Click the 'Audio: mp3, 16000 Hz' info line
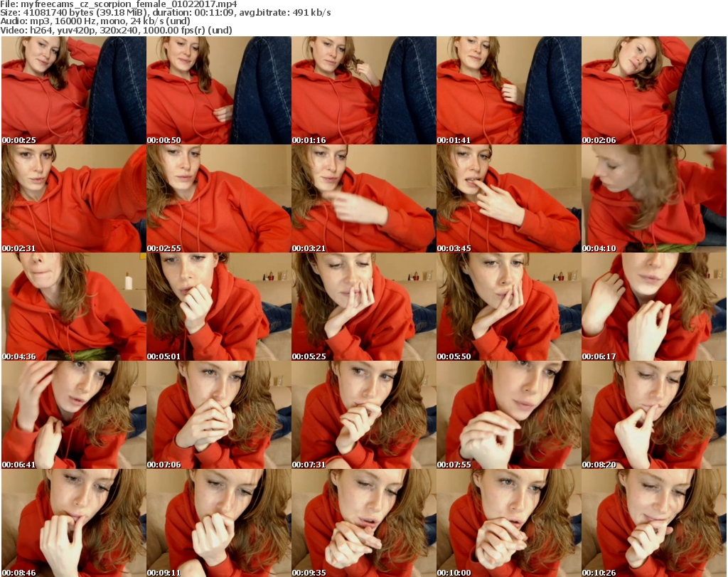 pyautogui.click(x=95, y=21)
